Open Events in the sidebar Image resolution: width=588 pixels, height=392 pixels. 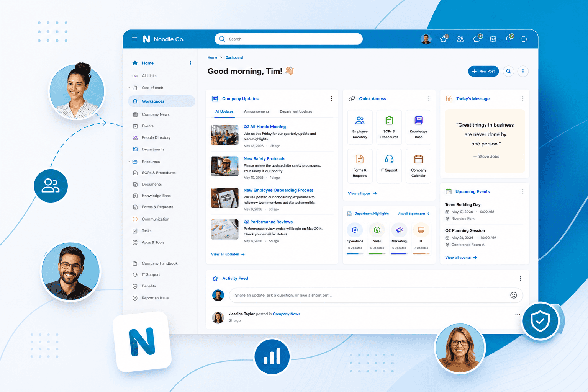click(x=148, y=126)
